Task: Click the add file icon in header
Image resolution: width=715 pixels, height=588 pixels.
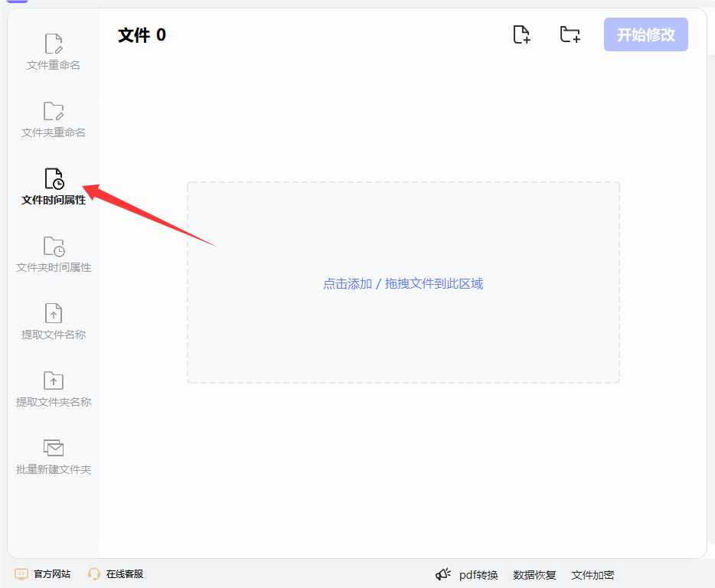Action: point(521,34)
